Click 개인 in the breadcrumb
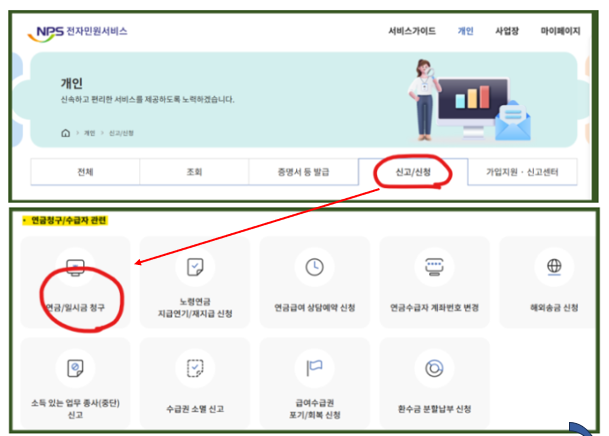 [x=90, y=133]
